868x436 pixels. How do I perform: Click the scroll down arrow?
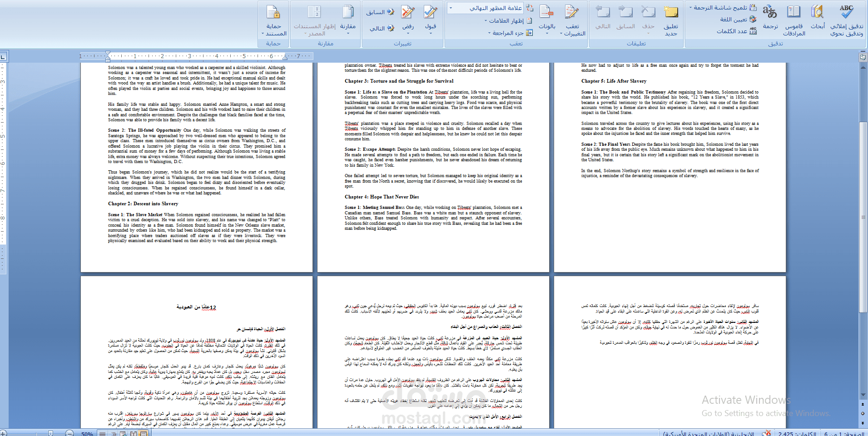click(x=863, y=395)
